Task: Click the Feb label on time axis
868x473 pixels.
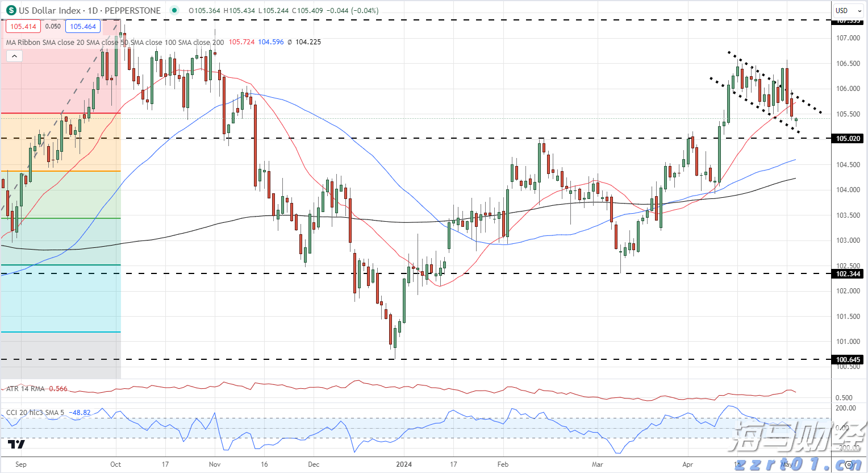Action: (x=503, y=464)
